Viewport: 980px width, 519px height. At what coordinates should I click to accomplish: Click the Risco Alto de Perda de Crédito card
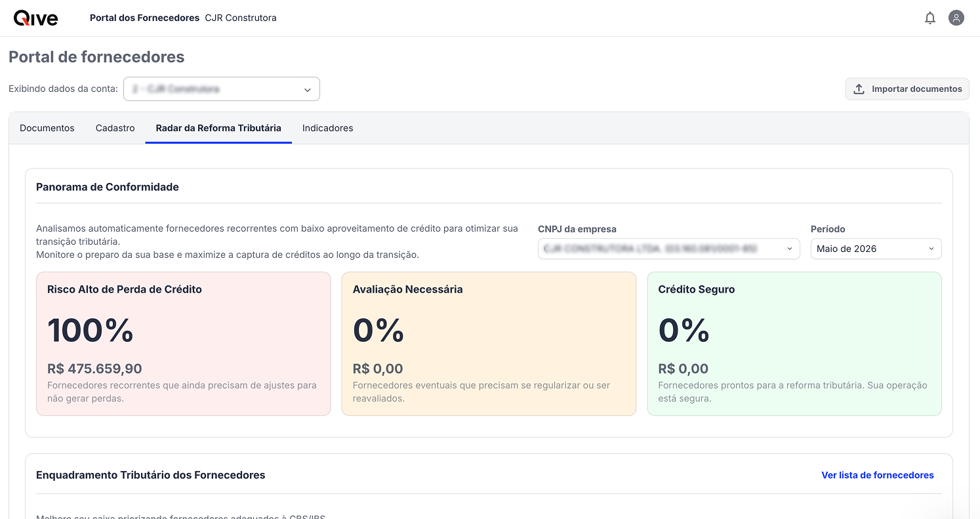pos(184,344)
